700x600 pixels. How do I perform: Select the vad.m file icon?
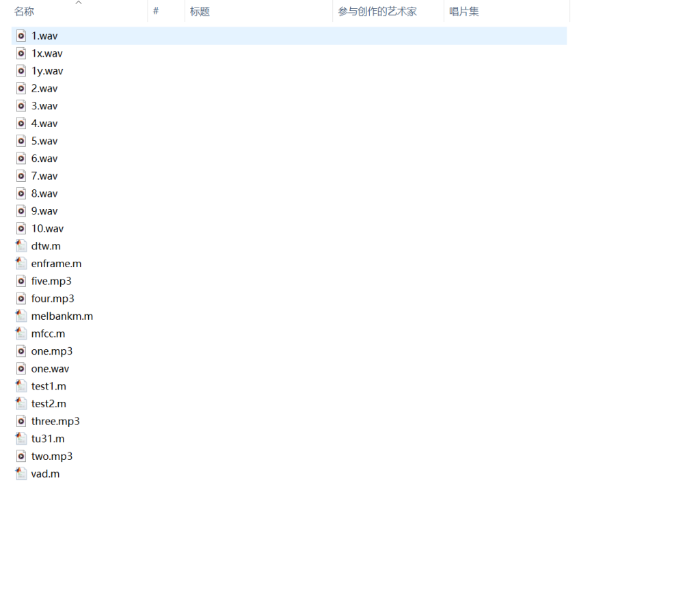[x=21, y=474]
